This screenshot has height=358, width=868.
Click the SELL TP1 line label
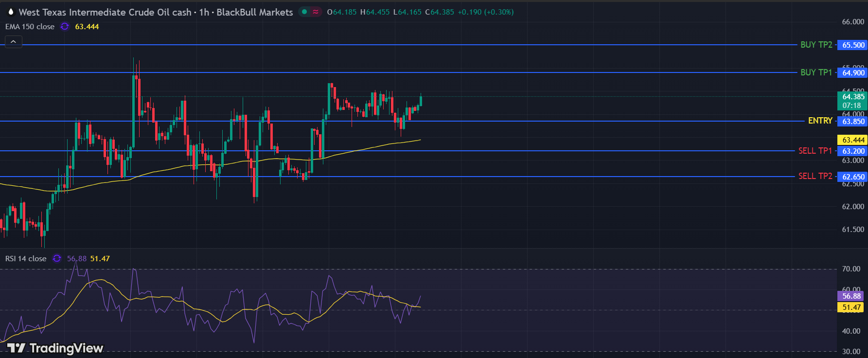coord(815,151)
